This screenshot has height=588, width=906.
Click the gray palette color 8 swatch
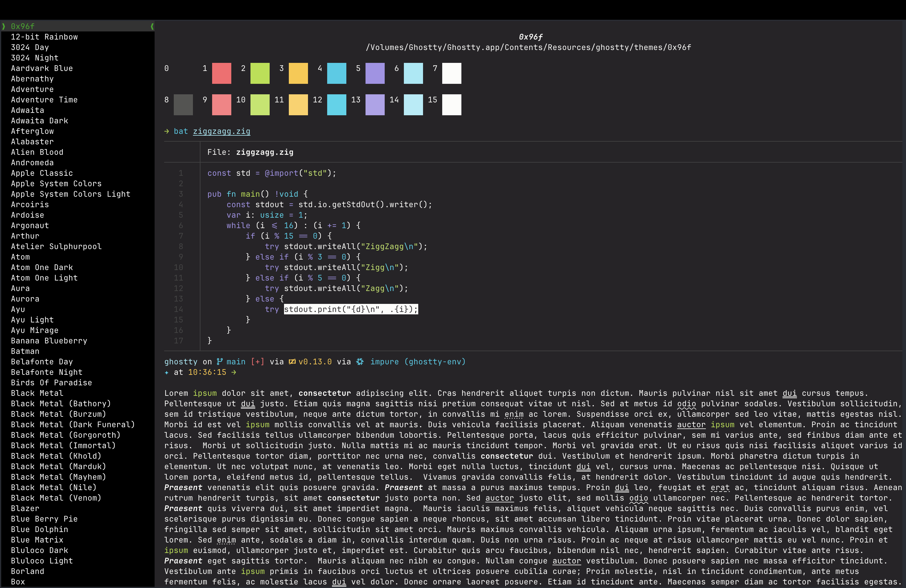click(x=183, y=104)
